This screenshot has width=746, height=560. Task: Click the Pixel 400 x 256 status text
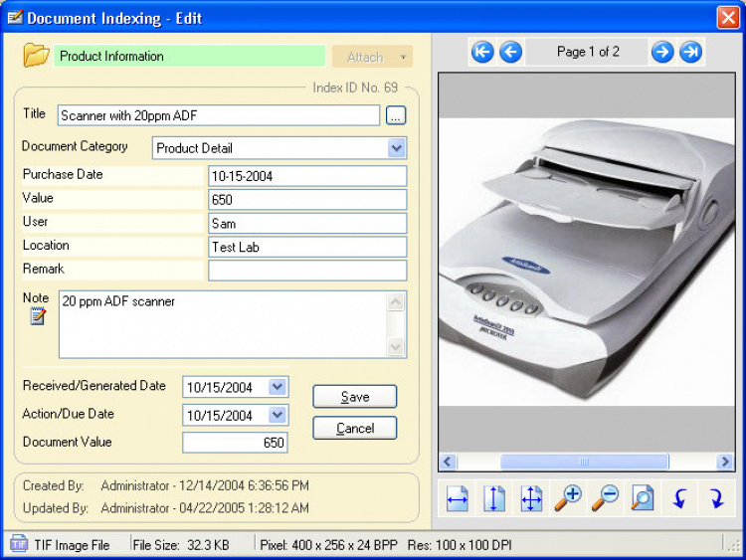click(328, 545)
